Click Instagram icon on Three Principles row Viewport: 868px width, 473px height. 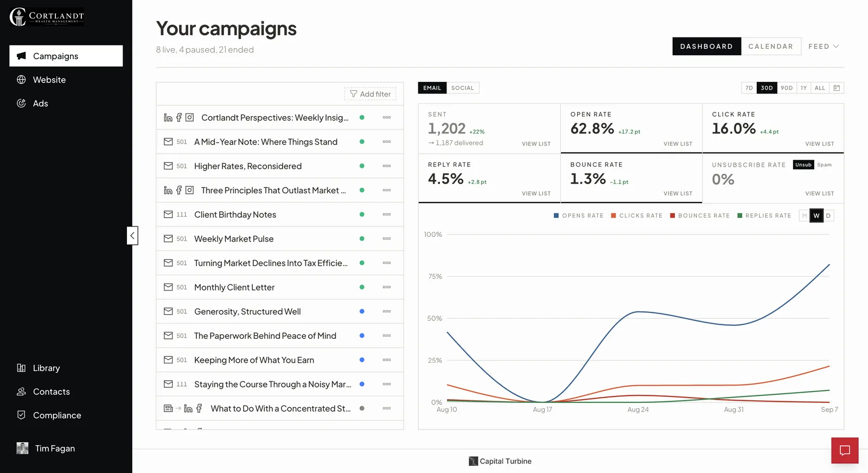coord(189,190)
